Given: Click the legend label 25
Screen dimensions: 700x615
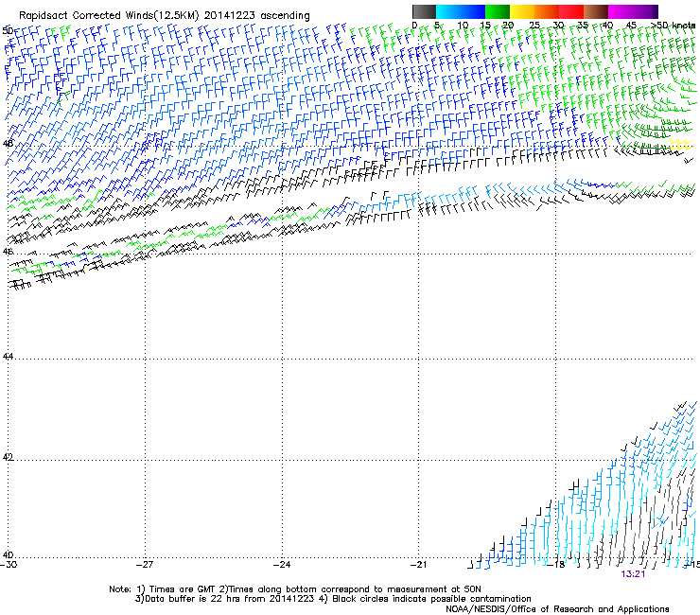Looking at the screenshot, I should click(x=534, y=26).
